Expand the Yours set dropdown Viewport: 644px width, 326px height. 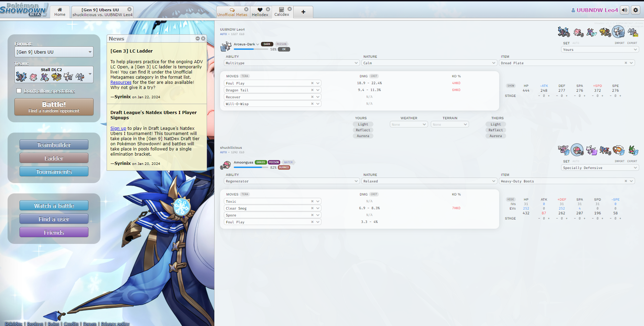pyautogui.click(x=600, y=49)
